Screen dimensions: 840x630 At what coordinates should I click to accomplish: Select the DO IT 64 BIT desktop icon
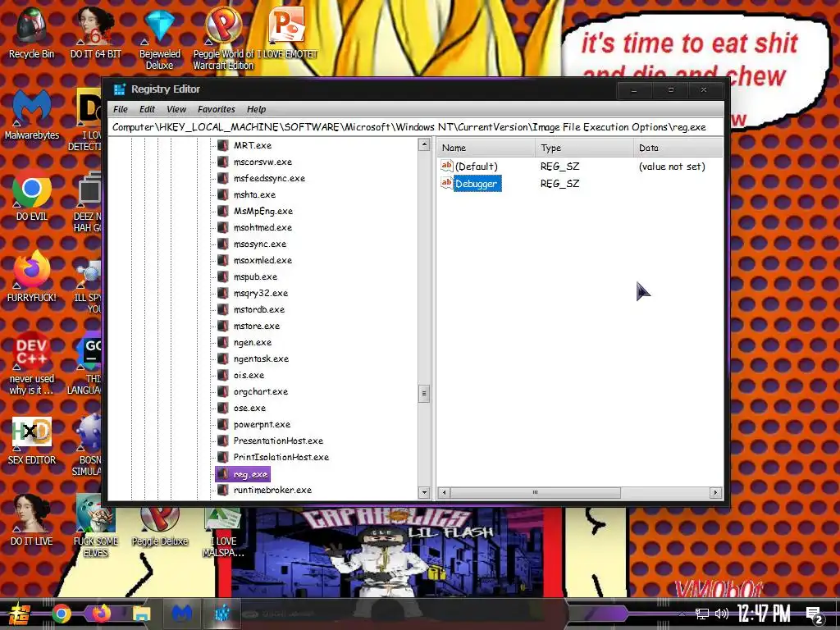[95, 33]
